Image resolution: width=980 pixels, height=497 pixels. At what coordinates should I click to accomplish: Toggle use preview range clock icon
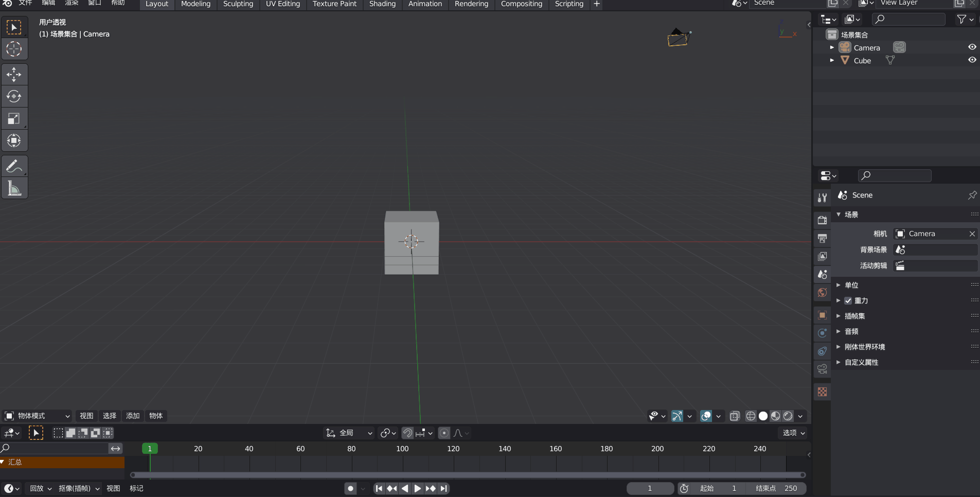(684, 488)
